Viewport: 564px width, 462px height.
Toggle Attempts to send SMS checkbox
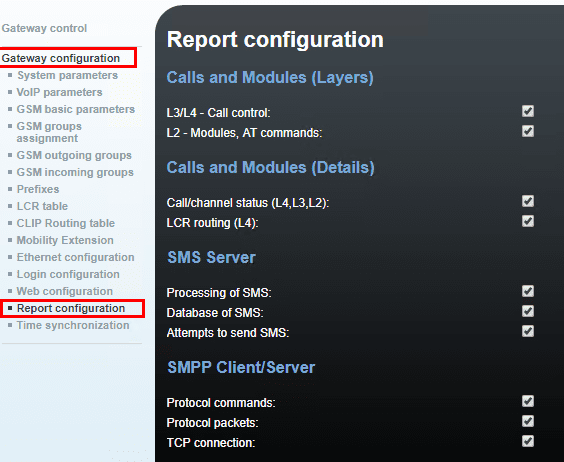528,331
